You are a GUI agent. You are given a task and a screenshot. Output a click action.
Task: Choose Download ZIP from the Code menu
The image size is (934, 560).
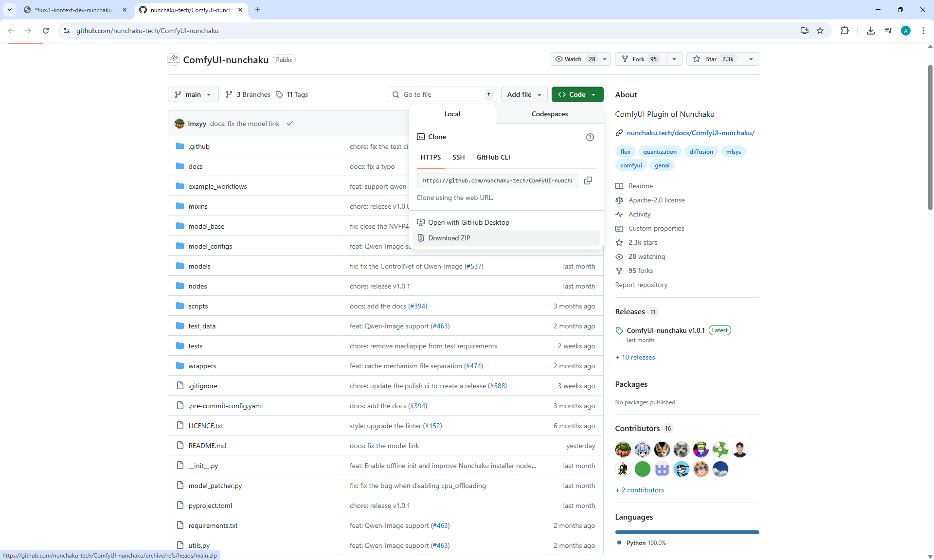pyautogui.click(x=449, y=238)
